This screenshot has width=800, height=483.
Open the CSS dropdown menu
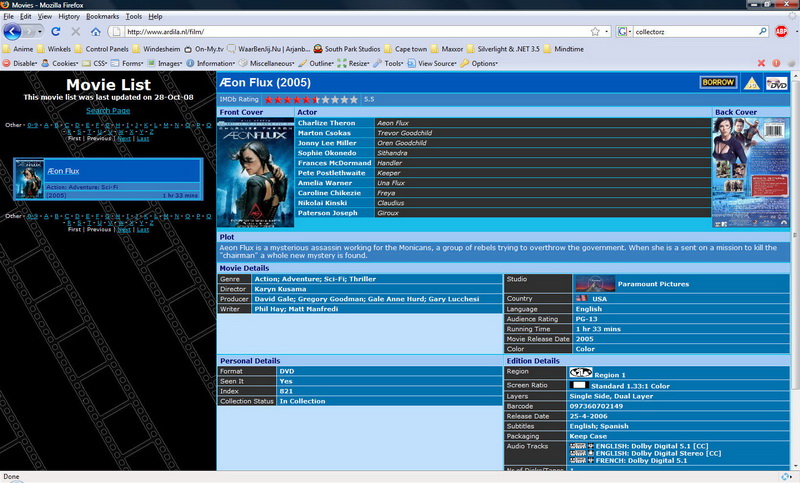point(95,63)
